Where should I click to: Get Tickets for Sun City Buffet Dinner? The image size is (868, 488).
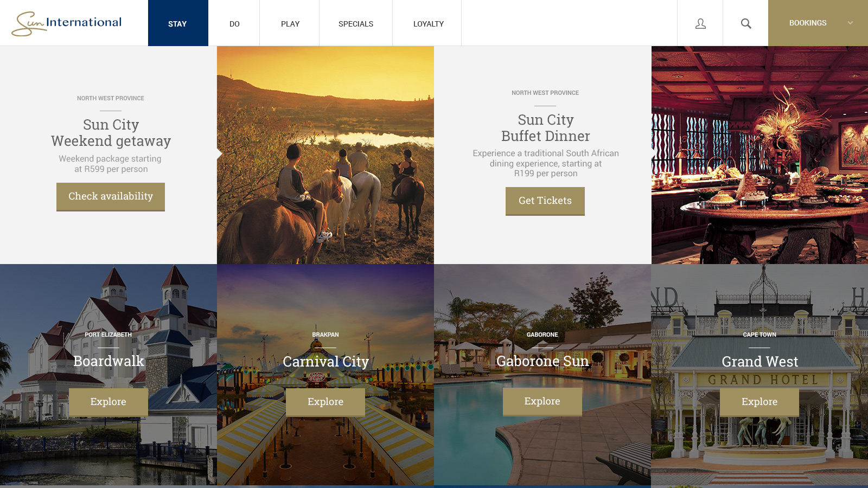(x=545, y=201)
